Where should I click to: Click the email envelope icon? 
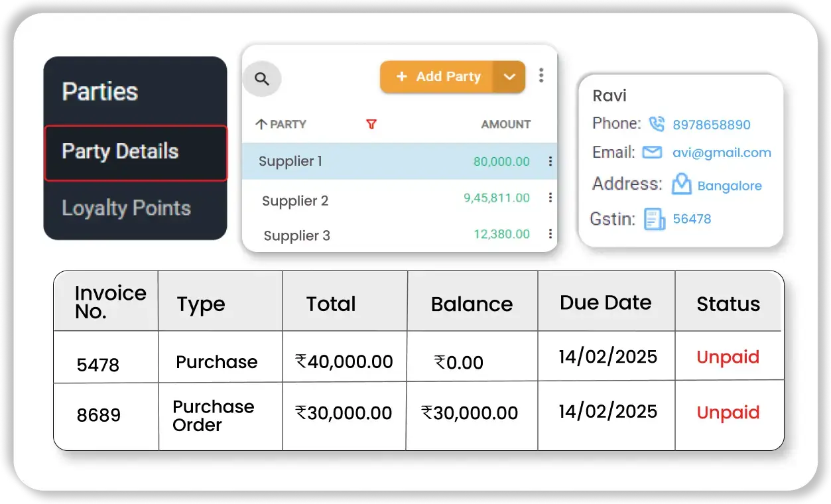point(653,153)
